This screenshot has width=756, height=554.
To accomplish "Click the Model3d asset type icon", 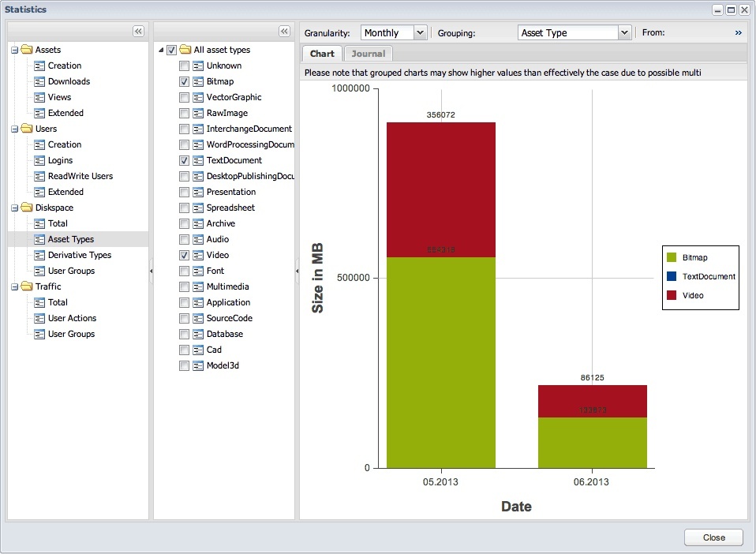I will [197, 365].
